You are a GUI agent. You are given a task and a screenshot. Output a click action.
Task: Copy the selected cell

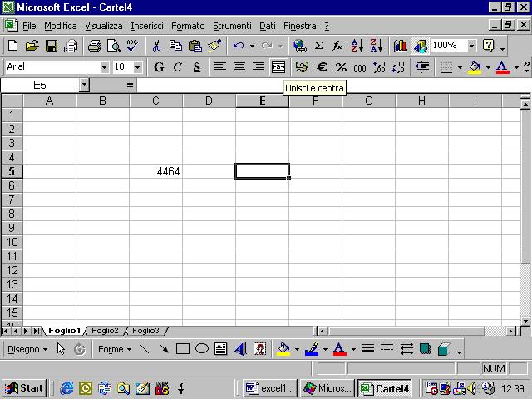(175, 46)
